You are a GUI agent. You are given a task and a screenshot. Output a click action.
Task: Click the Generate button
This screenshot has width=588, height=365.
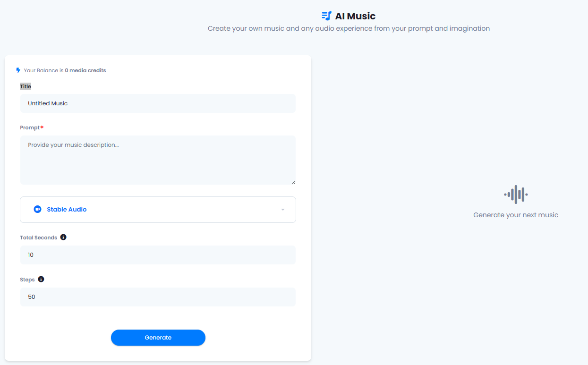(x=158, y=338)
